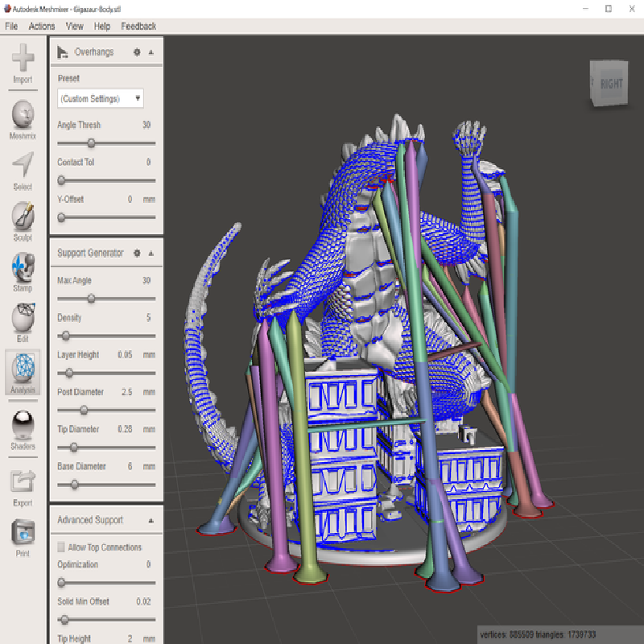Click the Export icon
The height and width of the screenshot is (644, 644).
point(23,481)
